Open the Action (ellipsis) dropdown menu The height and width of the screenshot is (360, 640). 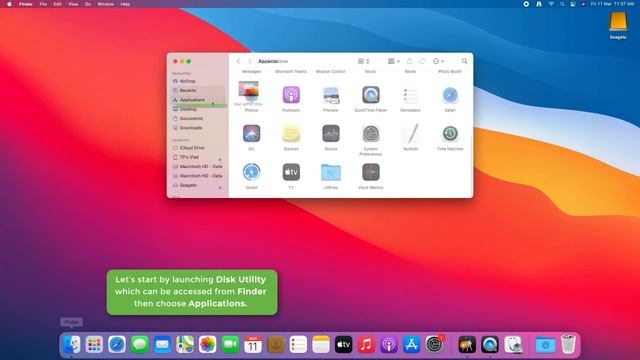438,61
